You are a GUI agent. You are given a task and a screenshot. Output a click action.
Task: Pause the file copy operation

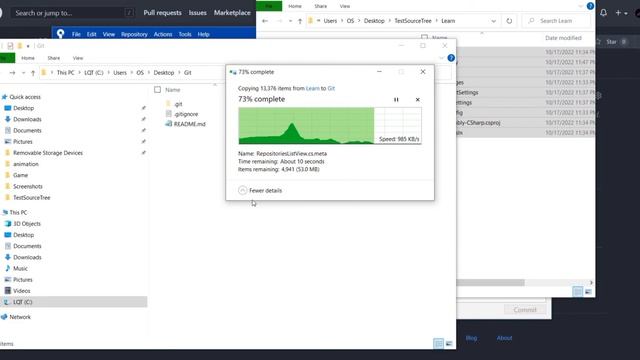click(x=396, y=100)
